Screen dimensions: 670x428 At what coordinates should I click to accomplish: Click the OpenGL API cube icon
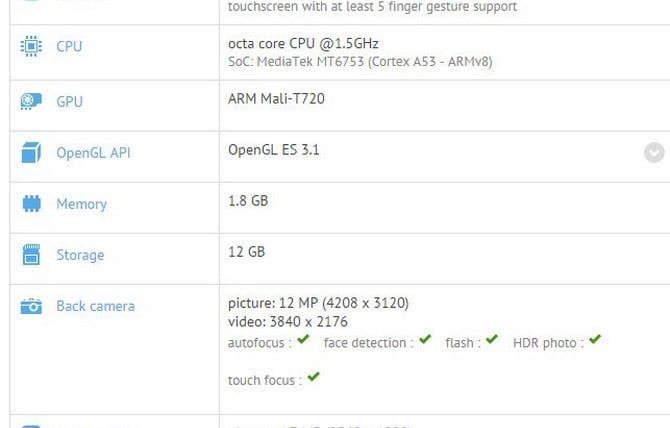(x=31, y=153)
